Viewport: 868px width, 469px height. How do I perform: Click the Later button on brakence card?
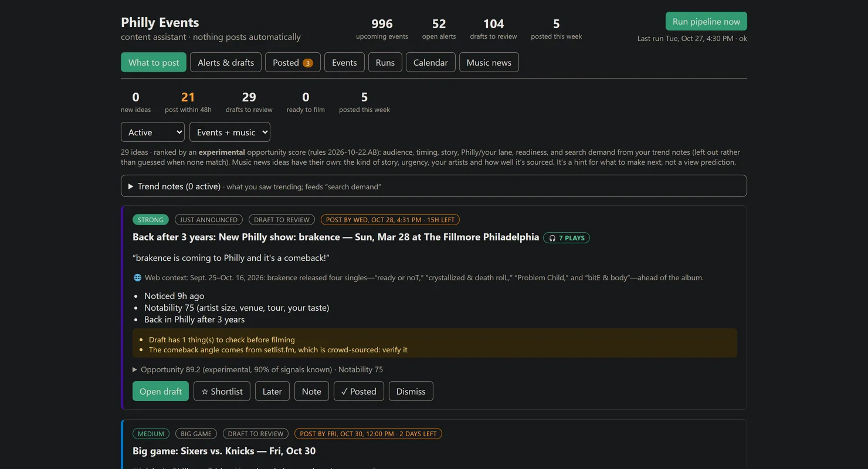click(x=272, y=391)
